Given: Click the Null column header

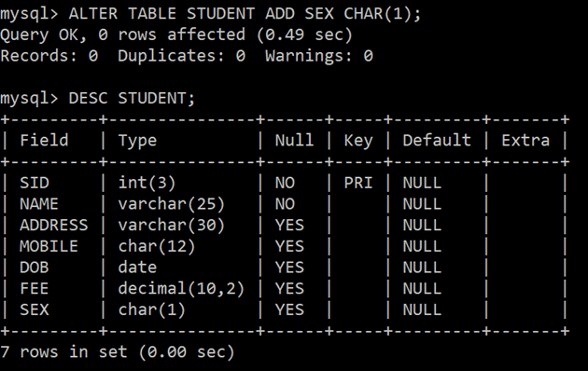Looking at the screenshot, I should [294, 141].
